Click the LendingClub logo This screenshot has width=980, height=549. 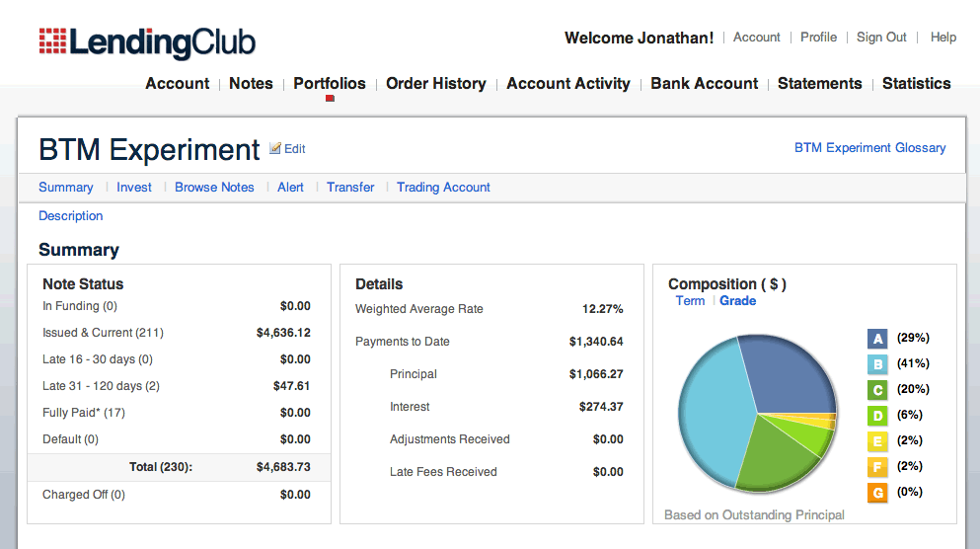[147, 42]
